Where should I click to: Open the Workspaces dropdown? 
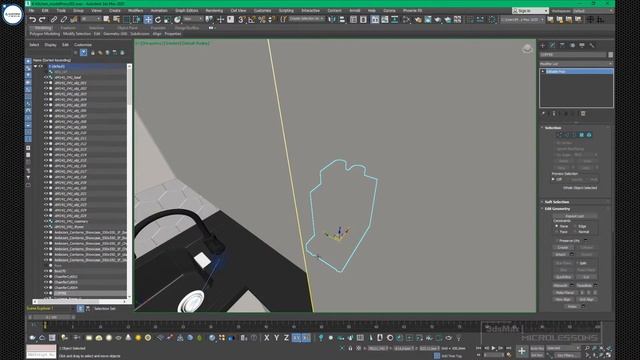coord(594,11)
